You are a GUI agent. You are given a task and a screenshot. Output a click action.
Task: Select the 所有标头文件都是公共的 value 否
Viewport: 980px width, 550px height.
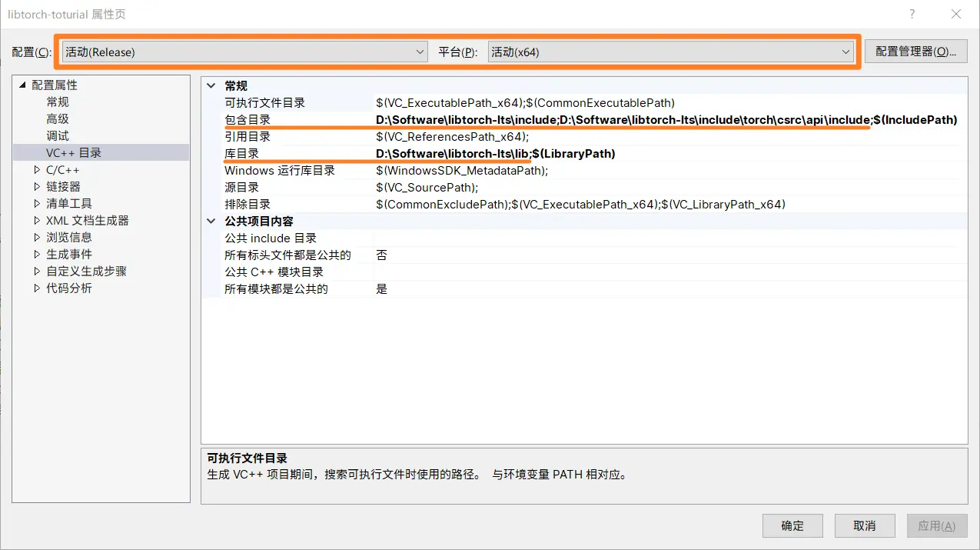click(382, 255)
